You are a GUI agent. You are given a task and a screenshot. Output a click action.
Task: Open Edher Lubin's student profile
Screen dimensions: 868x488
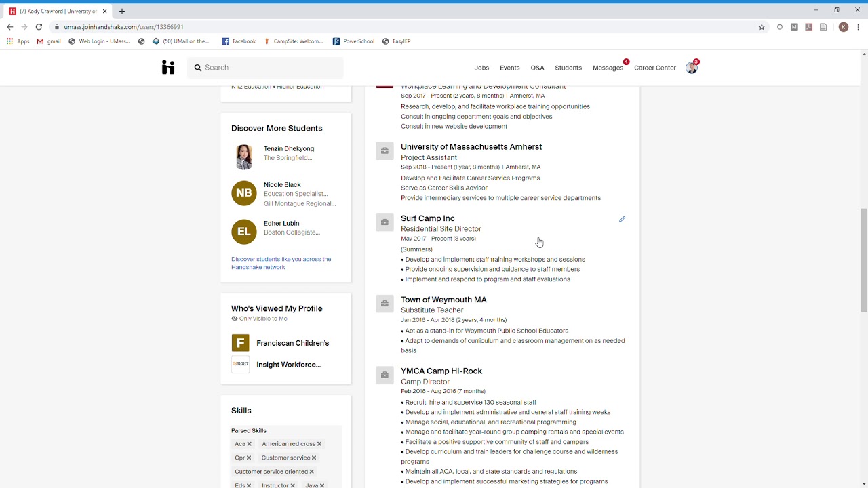point(281,224)
